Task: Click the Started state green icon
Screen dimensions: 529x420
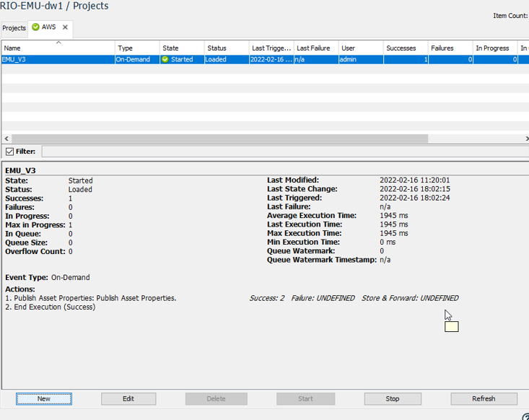Action: coord(165,59)
